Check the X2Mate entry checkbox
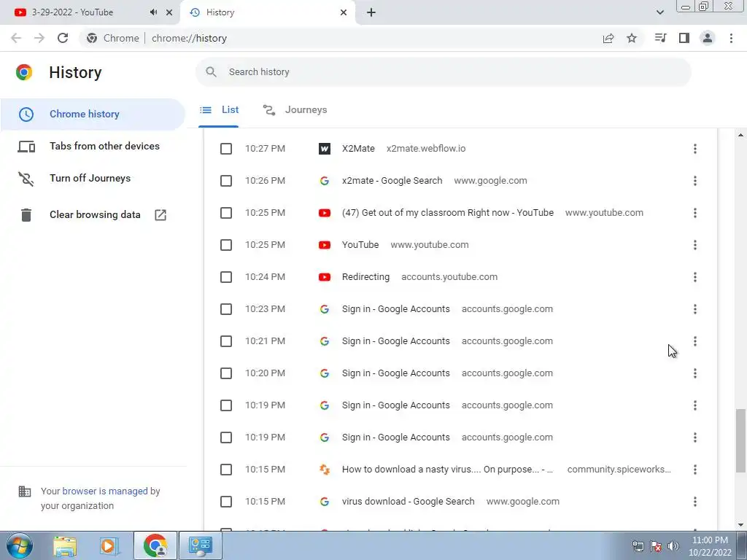The image size is (747, 560). click(x=226, y=149)
